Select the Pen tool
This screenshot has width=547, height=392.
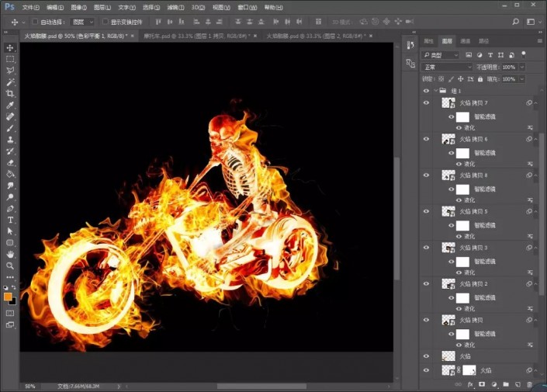[x=10, y=209]
